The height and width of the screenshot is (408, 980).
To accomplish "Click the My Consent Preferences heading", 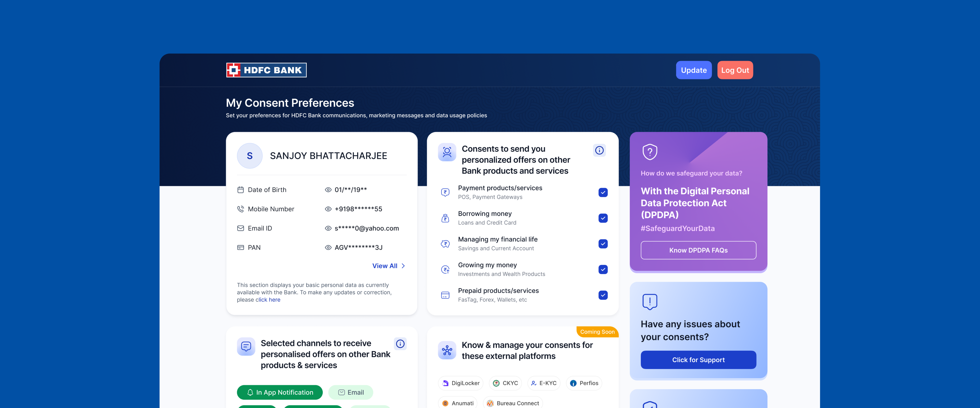I will 290,103.
